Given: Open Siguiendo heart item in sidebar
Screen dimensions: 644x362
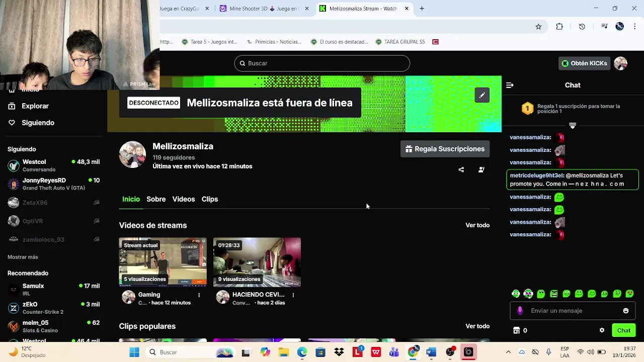Looking at the screenshot, I should 31,123.
